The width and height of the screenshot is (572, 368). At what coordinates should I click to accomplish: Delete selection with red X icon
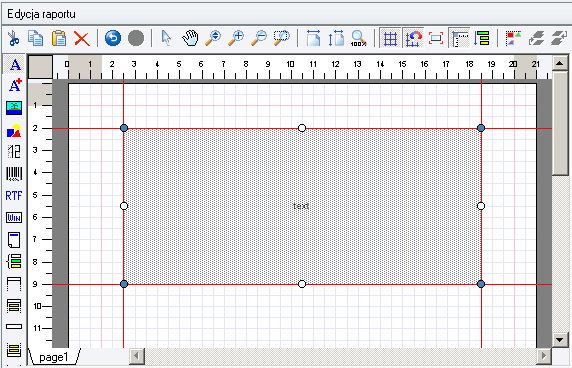[82, 38]
